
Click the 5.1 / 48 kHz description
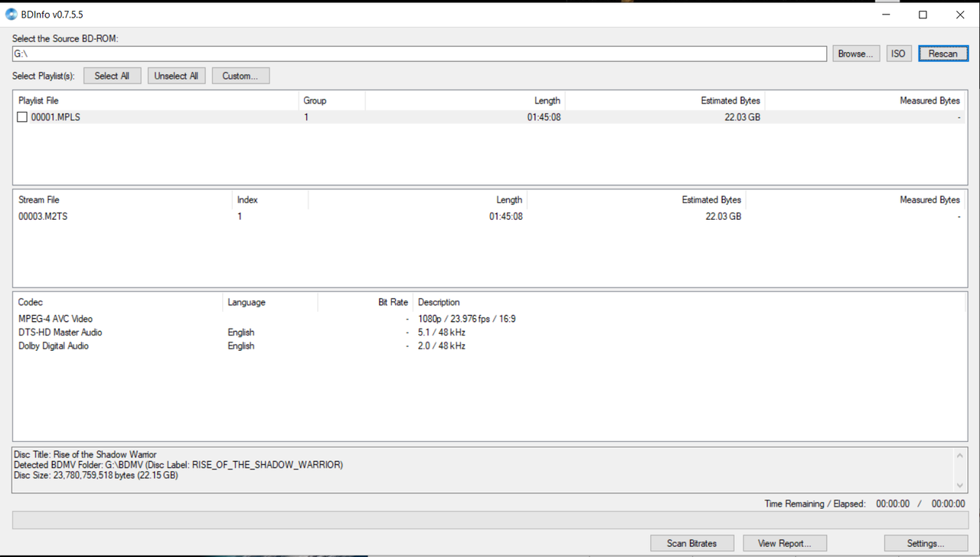coord(442,333)
